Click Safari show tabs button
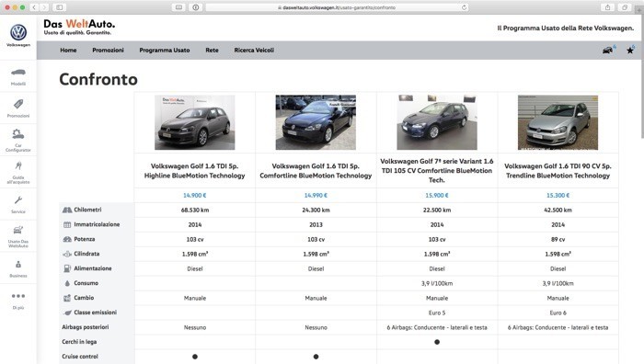This screenshot has height=364, width=644. point(625,7)
